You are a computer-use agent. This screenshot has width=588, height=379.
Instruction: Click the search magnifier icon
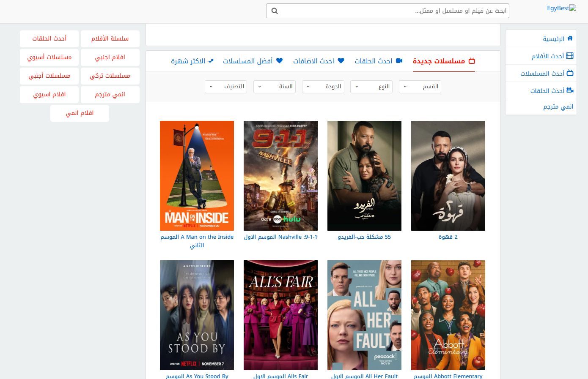tap(275, 11)
